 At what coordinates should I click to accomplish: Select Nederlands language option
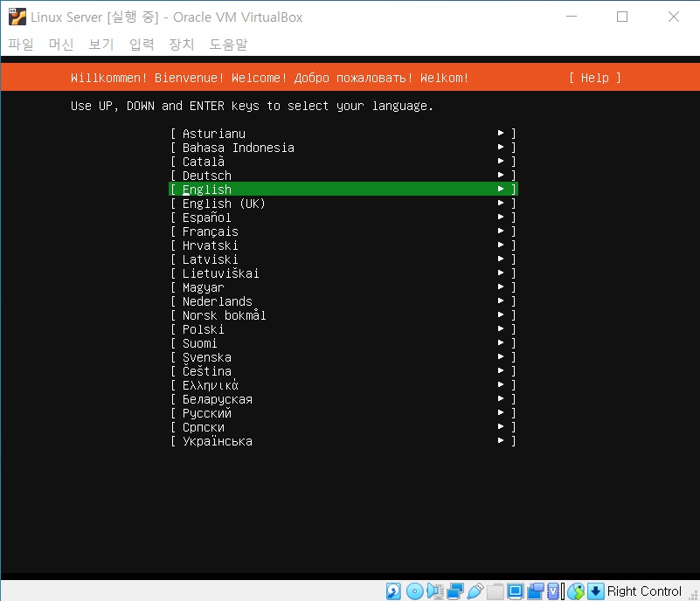coord(343,300)
